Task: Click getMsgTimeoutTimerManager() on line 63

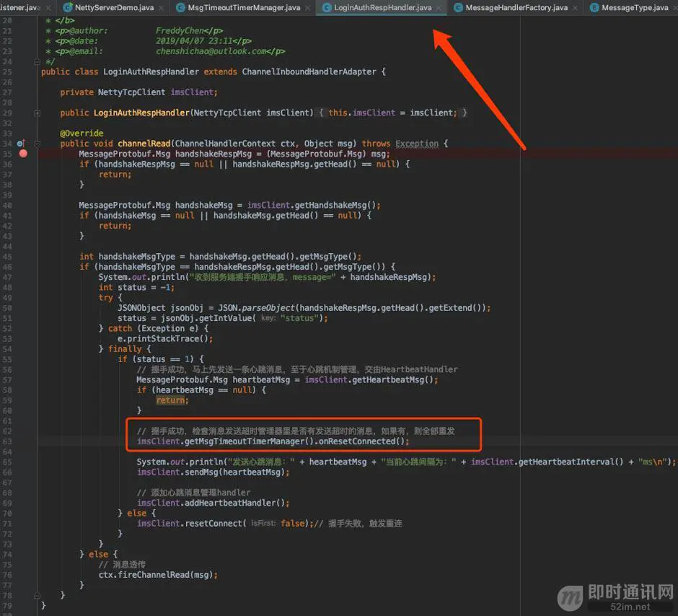Action: click(x=249, y=441)
